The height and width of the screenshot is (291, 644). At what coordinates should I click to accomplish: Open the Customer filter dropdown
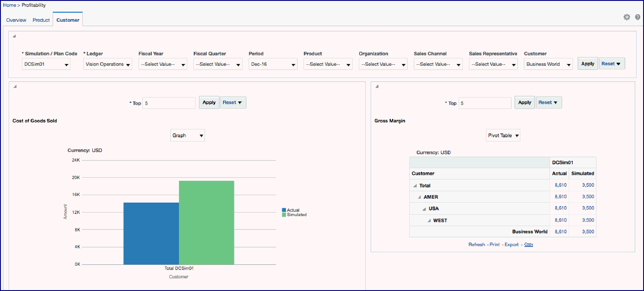coord(548,64)
